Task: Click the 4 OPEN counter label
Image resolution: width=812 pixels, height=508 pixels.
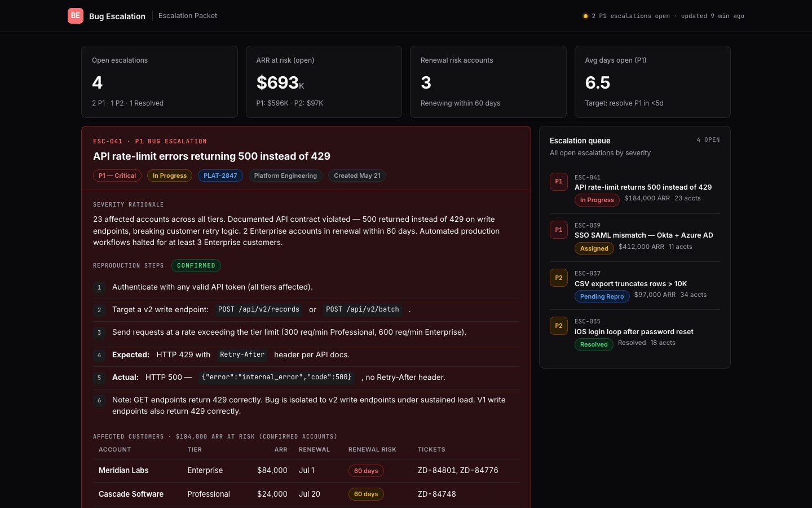Action: [708, 139]
